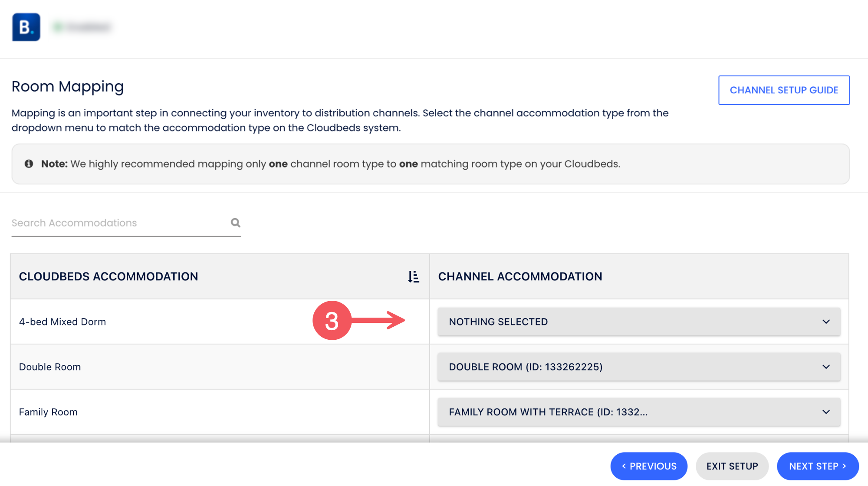Viewport: 868px width, 486px height.
Task: Click the search magnifier icon
Action: tap(235, 223)
